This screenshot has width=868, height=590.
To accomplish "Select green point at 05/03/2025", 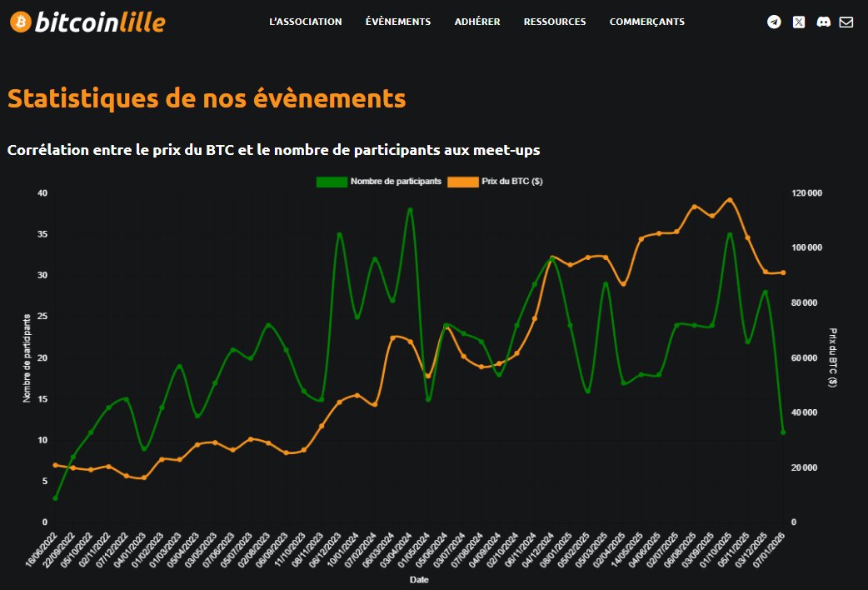I will (606, 284).
